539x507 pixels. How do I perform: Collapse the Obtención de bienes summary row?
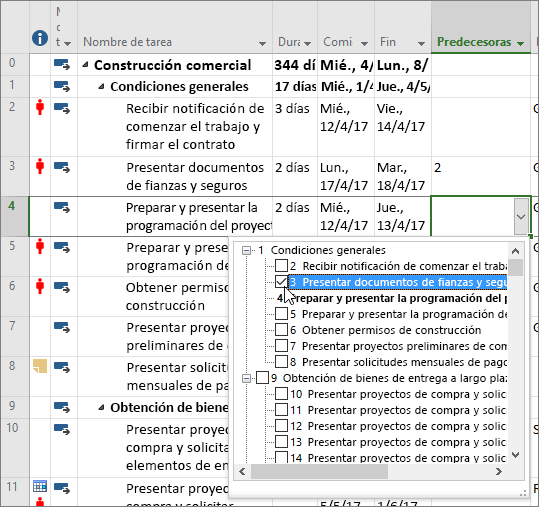101,407
